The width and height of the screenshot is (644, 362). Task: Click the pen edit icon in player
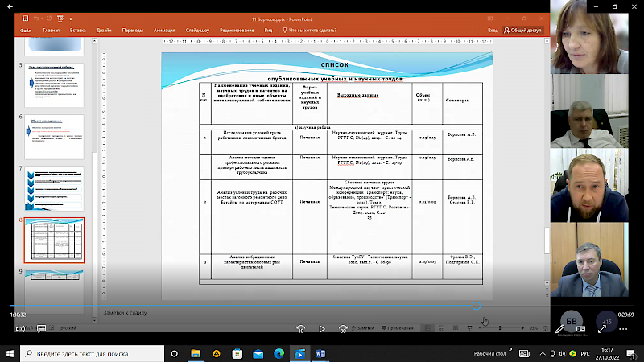coord(561,328)
